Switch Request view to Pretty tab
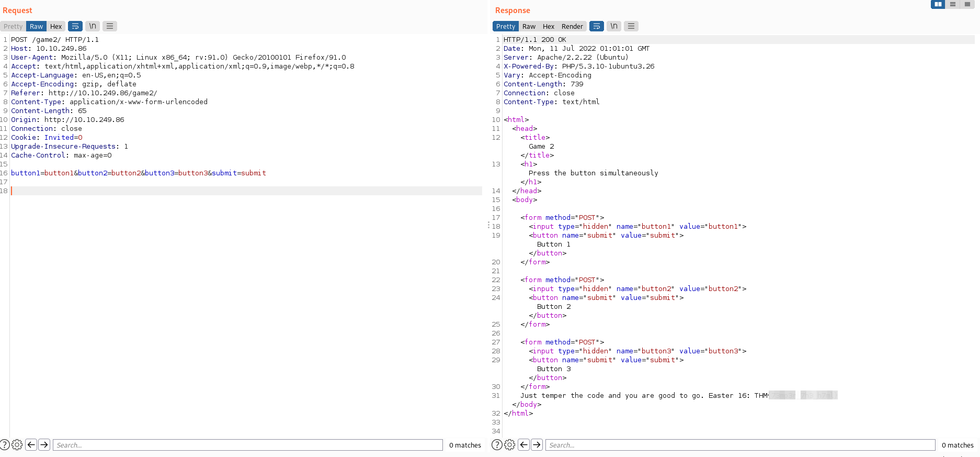980x457 pixels. (x=13, y=26)
